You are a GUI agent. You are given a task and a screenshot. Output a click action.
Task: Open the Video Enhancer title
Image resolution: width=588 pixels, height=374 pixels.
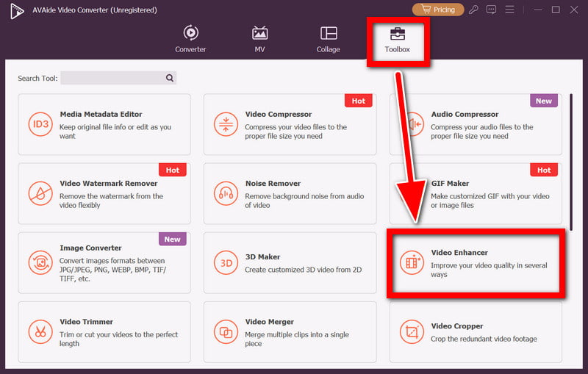pyautogui.click(x=459, y=253)
